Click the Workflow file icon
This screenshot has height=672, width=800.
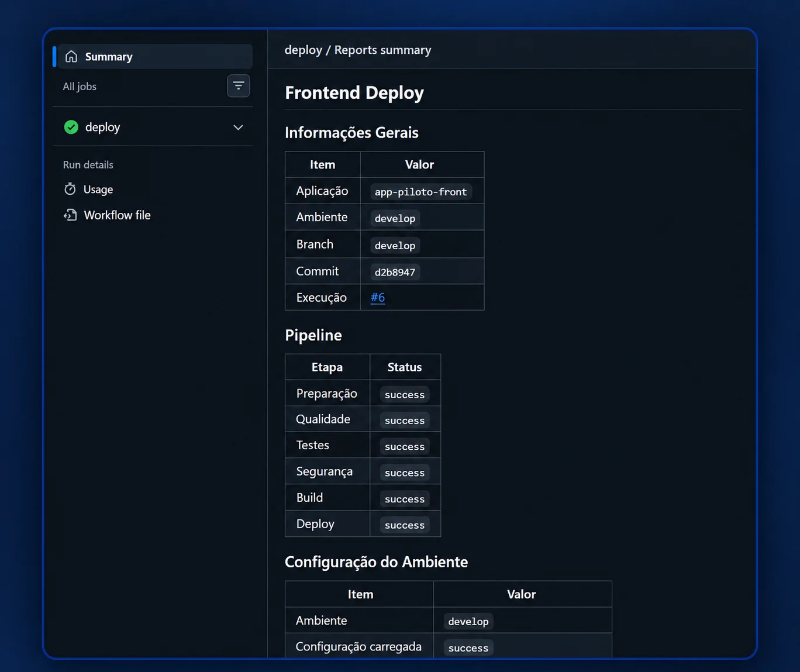click(x=70, y=215)
